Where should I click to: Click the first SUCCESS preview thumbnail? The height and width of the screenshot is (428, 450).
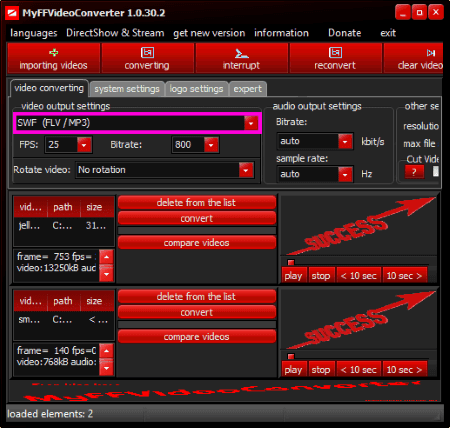359,227
